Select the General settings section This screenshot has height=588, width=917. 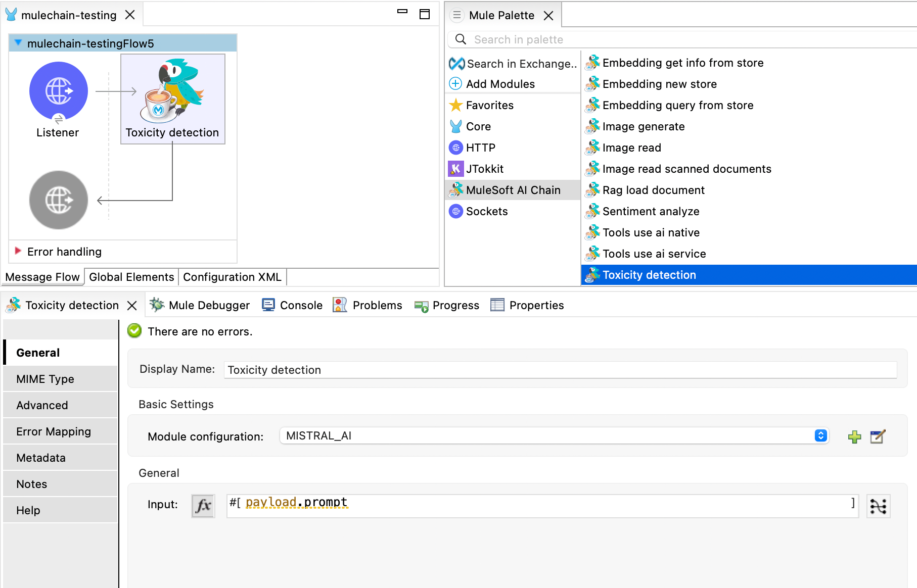click(61, 353)
